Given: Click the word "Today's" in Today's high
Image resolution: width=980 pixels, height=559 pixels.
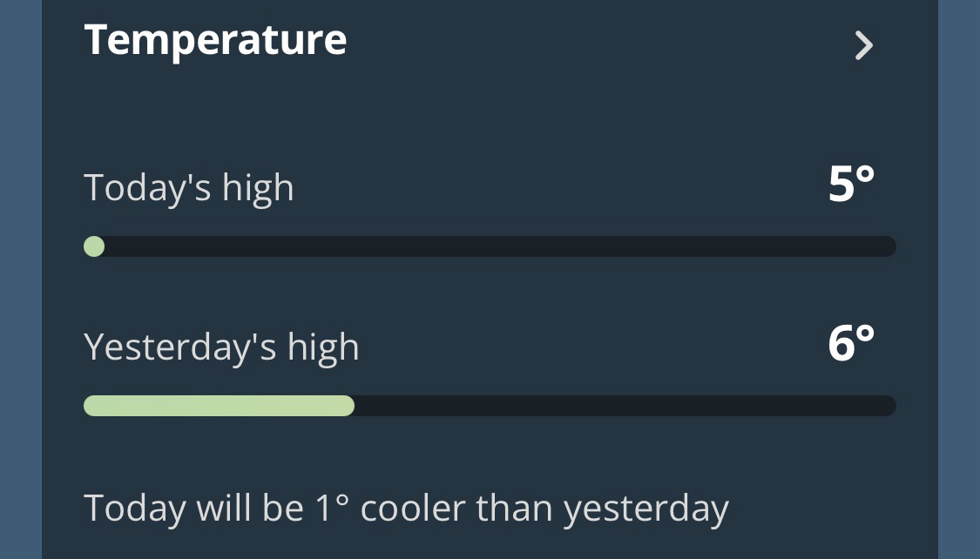Looking at the screenshot, I should [147, 188].
